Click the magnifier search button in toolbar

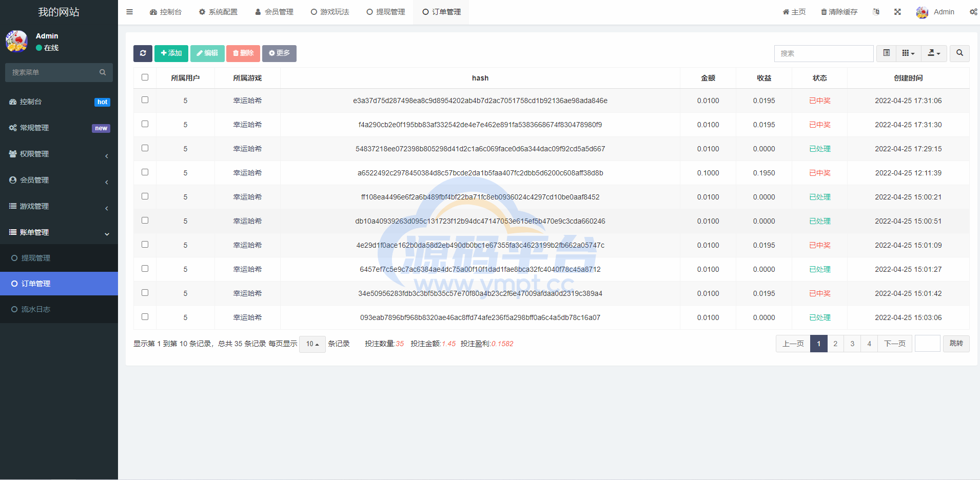[x=959, y=53]
